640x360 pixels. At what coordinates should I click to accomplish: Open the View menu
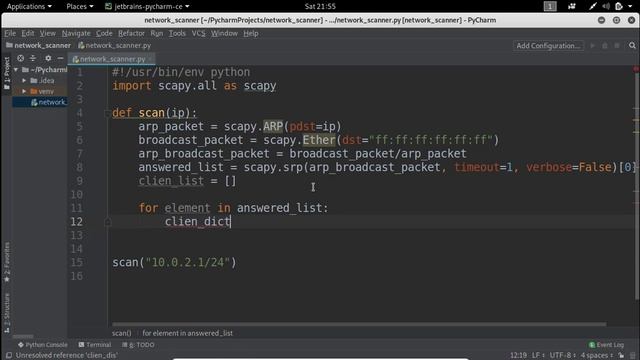tap(47, 33)
